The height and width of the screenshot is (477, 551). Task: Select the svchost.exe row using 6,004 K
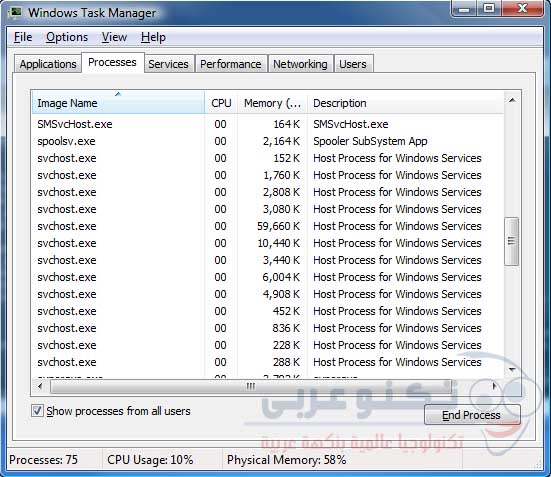coord(268,277)
